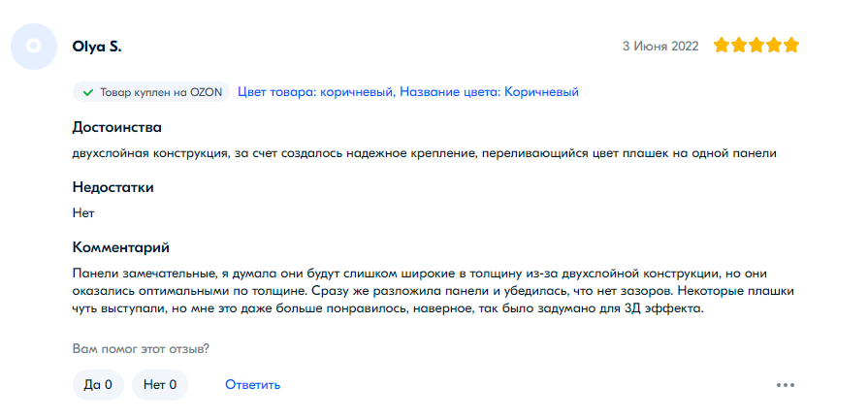Open 'Цвет товара: коричневый' link

click(315, 92)
